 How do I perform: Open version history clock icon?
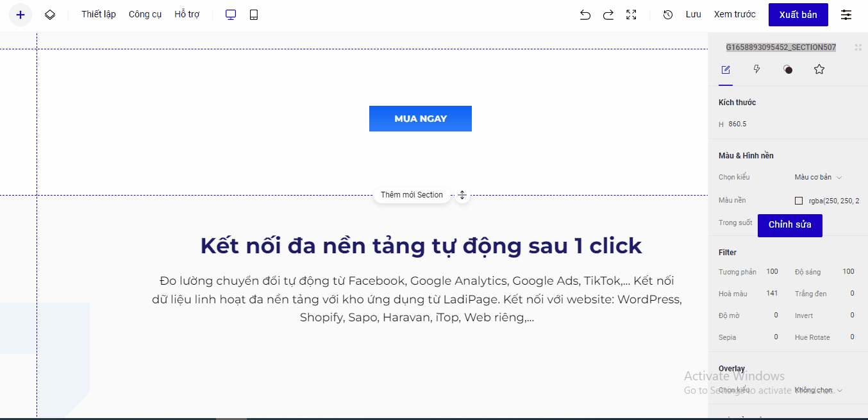tap(668, 15)
